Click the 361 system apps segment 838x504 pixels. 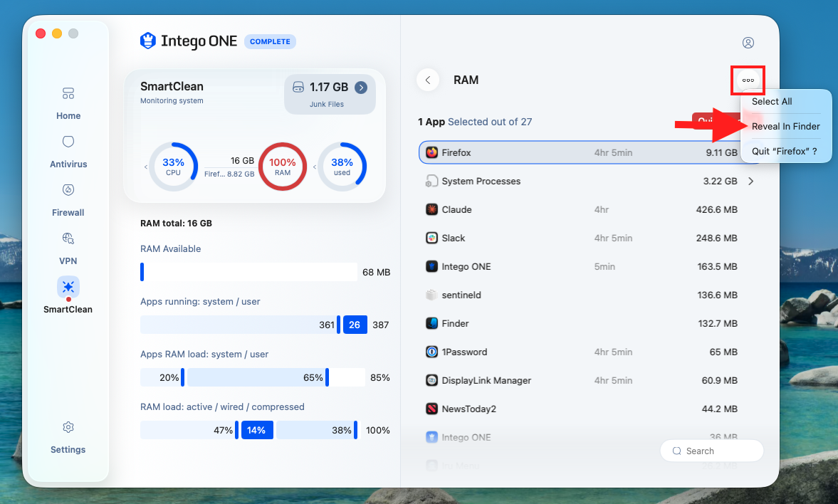(x=240, y=325)
